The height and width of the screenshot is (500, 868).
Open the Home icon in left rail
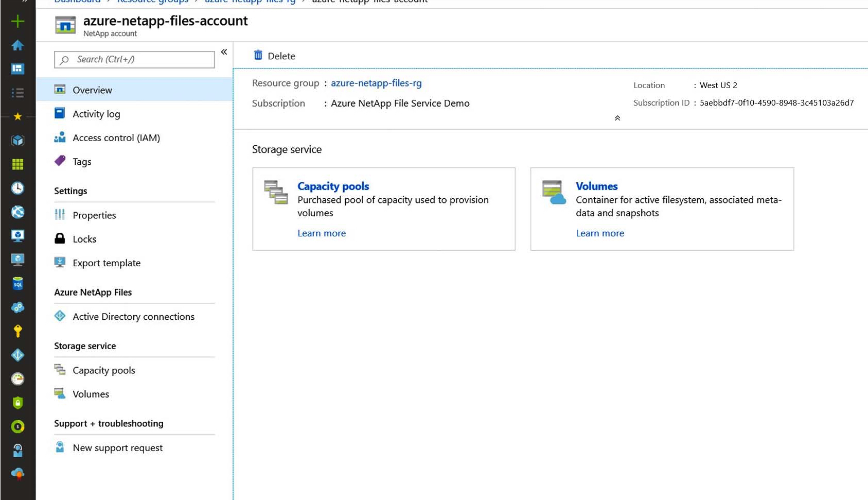tap(17, 45)
